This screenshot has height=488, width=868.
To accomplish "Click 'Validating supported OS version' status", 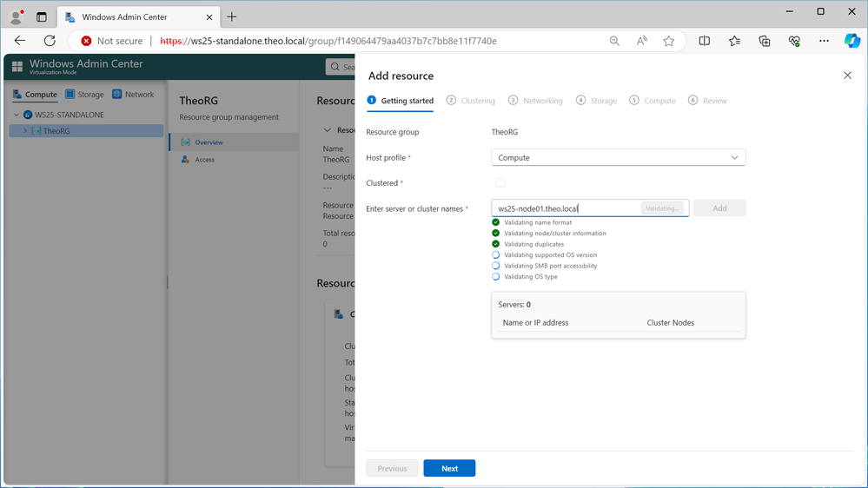I will [x=550, y=255].
